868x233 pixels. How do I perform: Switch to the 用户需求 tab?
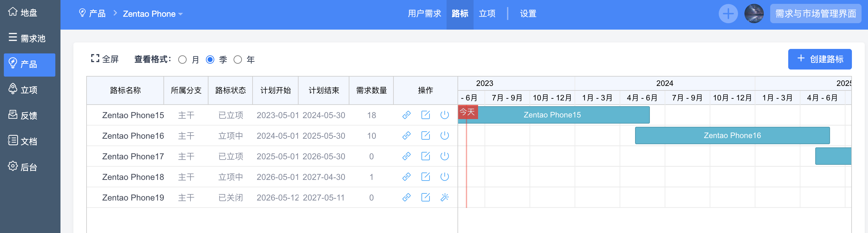[x=424, y=14]
